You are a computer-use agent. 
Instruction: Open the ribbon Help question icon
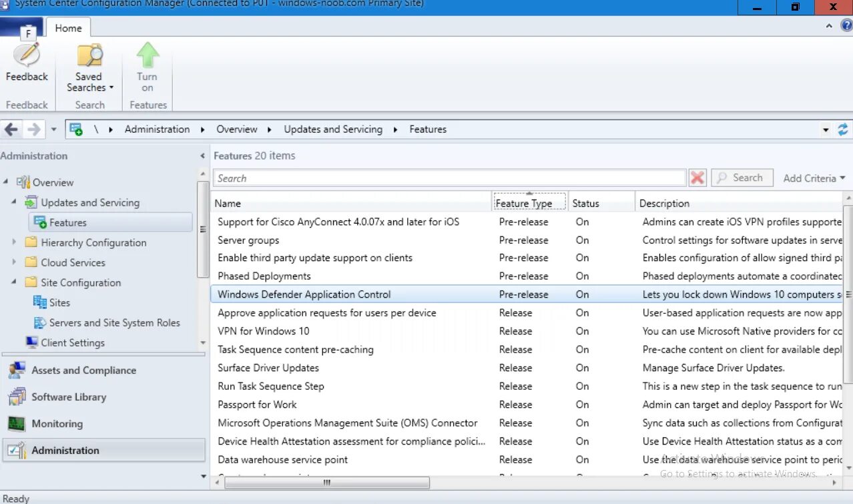tap(846, 26)
